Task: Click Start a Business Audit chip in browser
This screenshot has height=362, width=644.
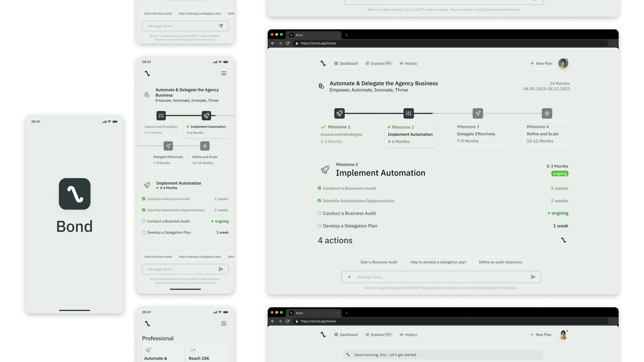Action: [379, 262]
